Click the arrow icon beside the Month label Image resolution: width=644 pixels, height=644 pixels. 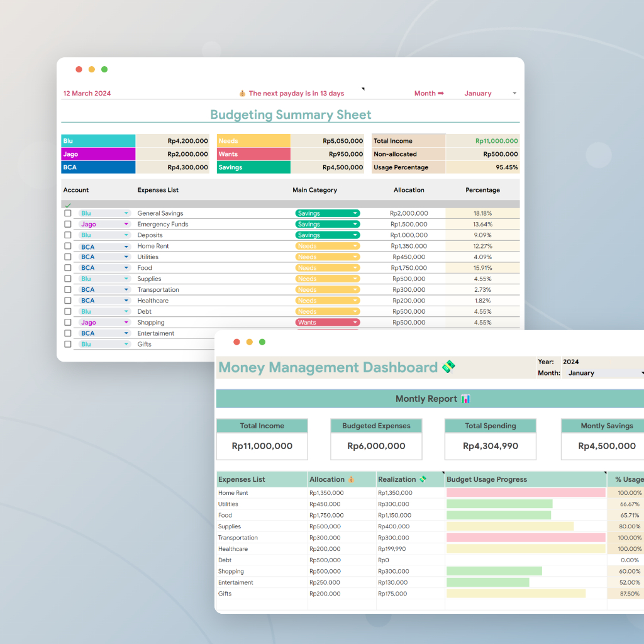click(441, 92)
